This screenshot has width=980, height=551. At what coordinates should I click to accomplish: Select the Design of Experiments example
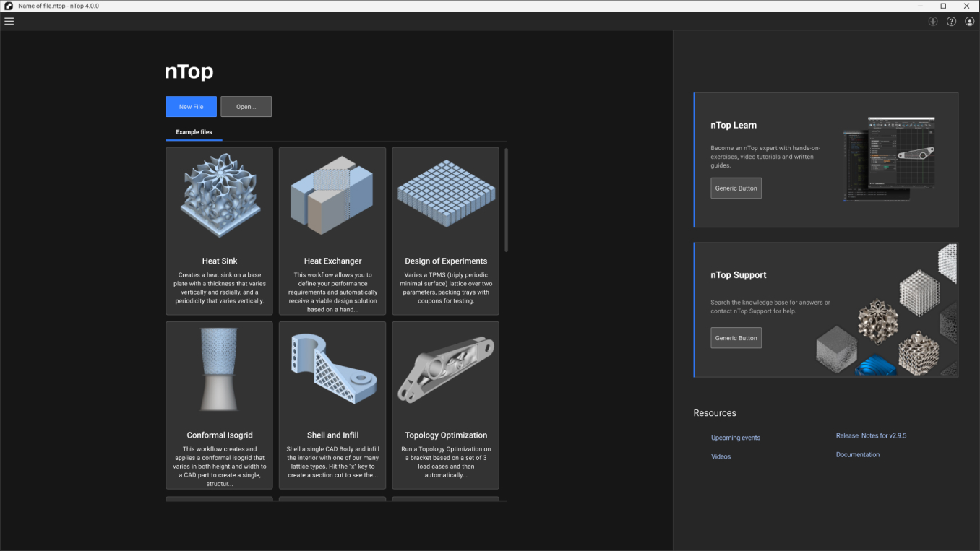446,231
